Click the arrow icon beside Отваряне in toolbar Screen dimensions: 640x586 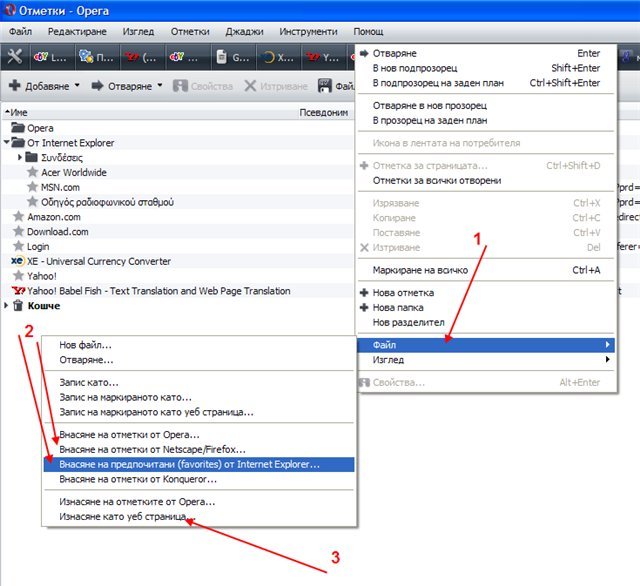98,86
